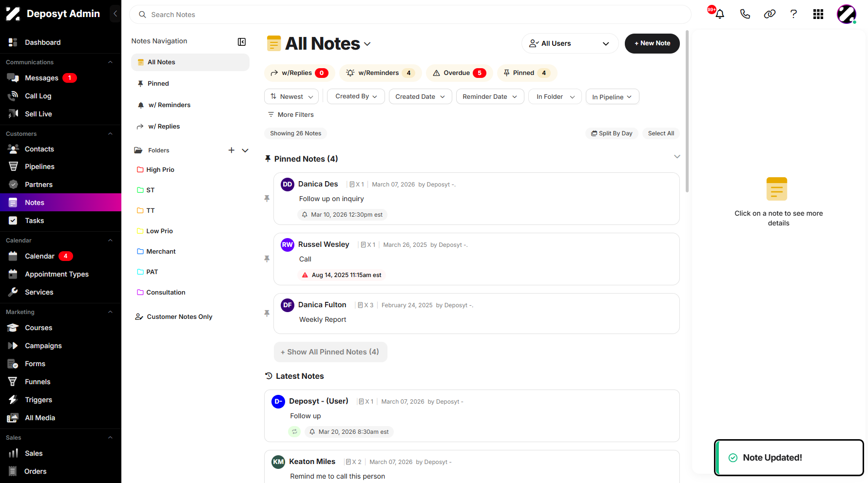Click the Select All button
The image size is (868, 483).
(661, 133)
